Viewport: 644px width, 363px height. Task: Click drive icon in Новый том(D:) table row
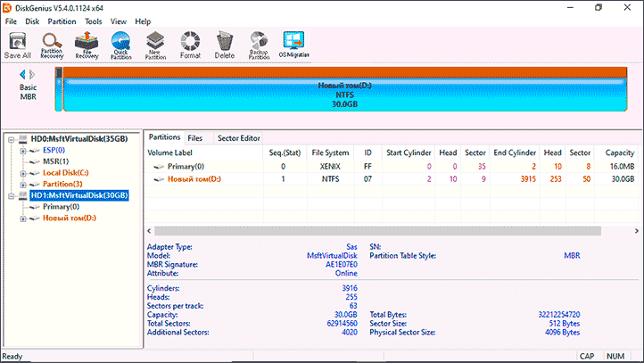coord(159,179)
